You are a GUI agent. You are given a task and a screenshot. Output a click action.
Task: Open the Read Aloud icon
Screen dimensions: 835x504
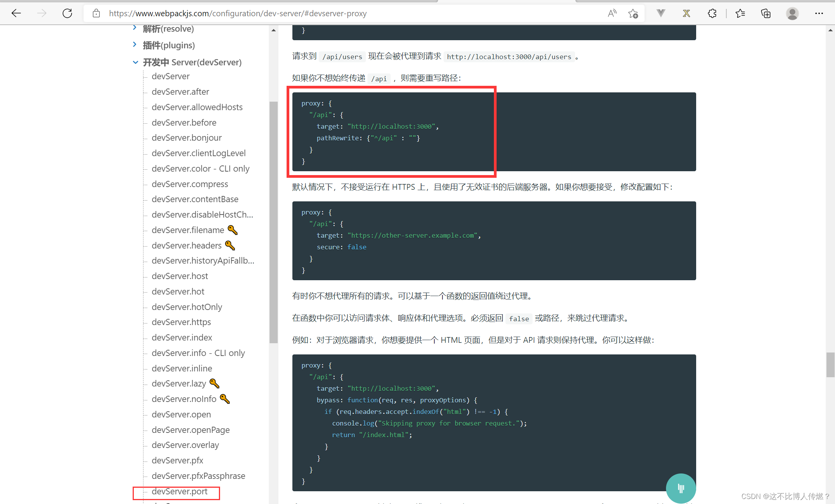pyautogui.click(x=612, y=14)
